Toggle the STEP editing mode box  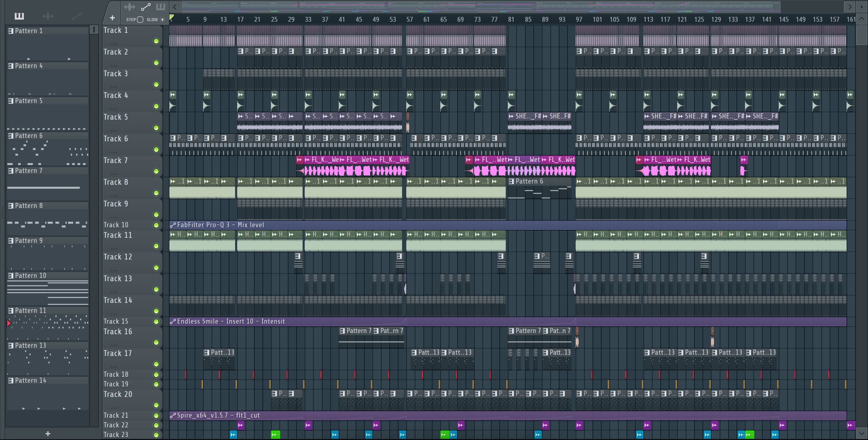click(x=140, y=20)
